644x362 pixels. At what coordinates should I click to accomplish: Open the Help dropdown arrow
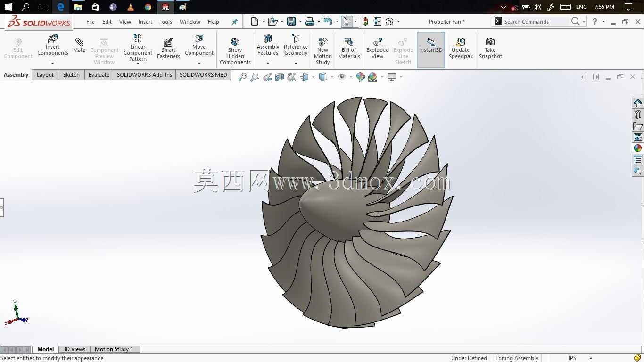coord(603,22)
